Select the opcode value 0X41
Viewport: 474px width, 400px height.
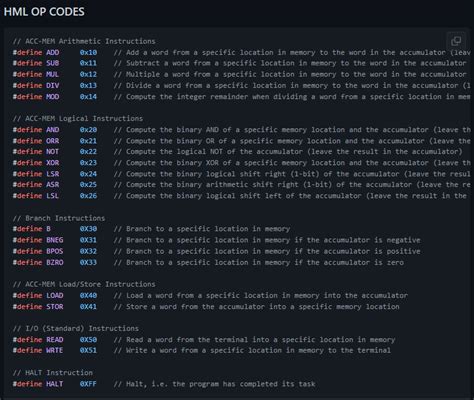click(x=88, y=307)
